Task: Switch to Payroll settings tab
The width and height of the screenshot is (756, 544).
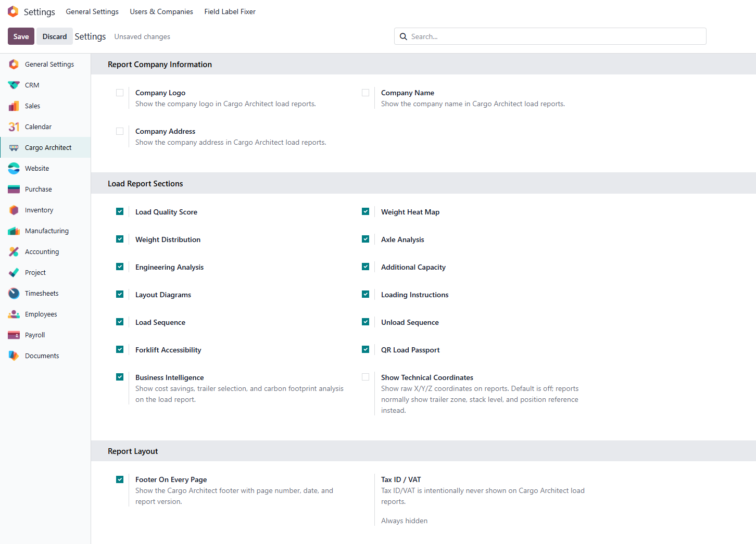Action: 45,335
